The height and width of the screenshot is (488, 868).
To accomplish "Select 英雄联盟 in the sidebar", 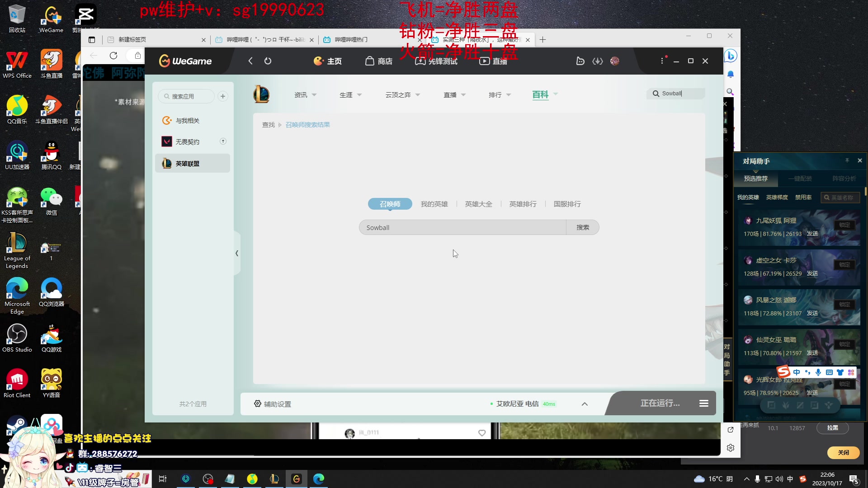I will point(192,164).
